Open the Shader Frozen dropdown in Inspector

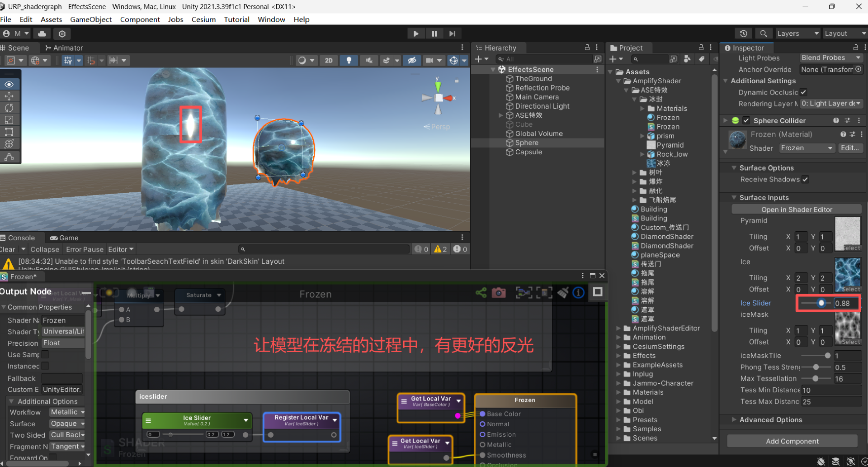[807, 148]
